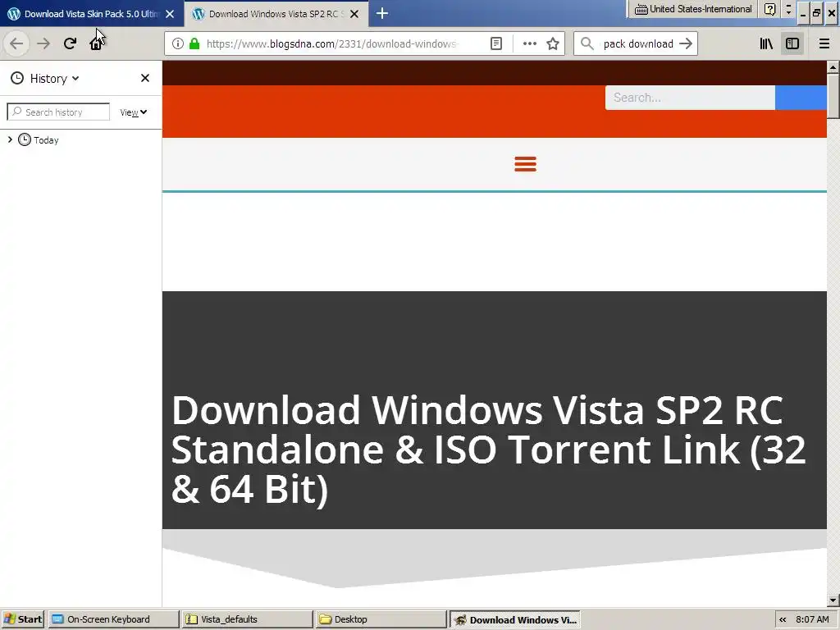
Task: Open the Firefox home page
Action: pos(96,43)
